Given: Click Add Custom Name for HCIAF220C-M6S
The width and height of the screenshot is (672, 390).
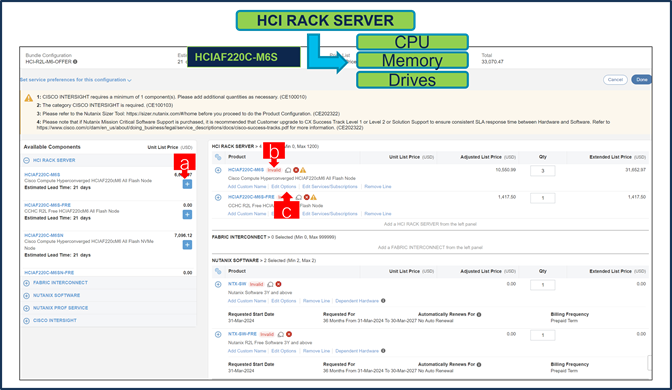Looking at the screenshot, I should click(x=247, y=187).
